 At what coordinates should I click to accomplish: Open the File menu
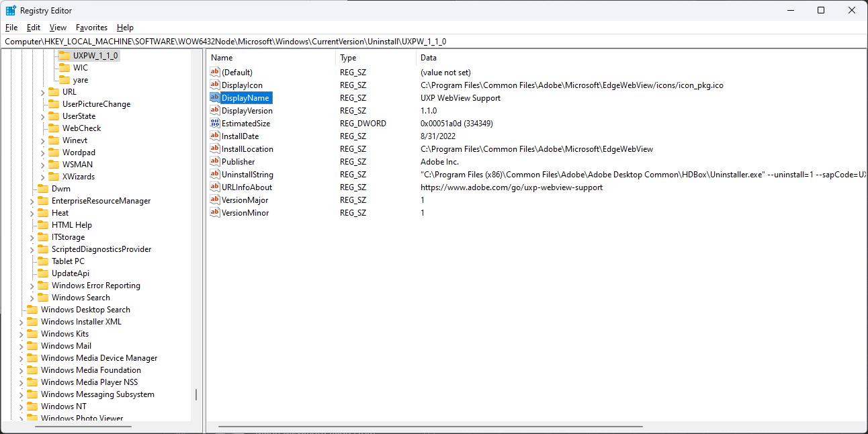pyautogui.click(x=11, y=28)
